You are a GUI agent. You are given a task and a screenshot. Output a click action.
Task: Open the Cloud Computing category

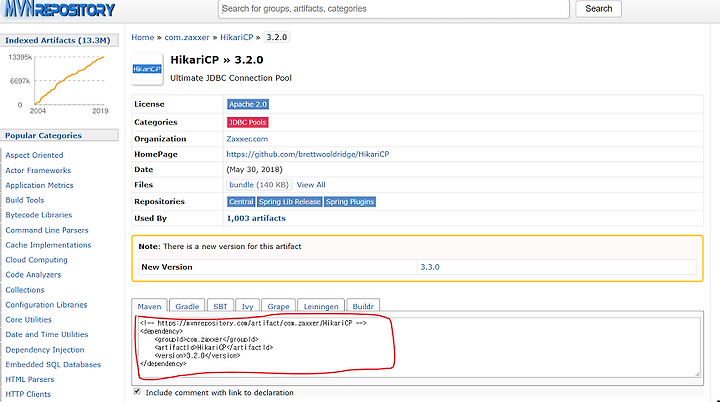[36, 260]
